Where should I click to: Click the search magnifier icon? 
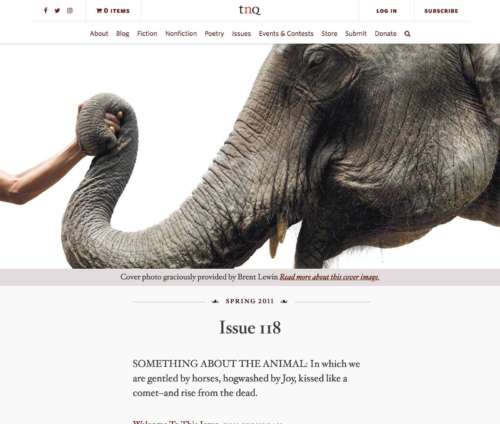click(x=407, y=34)
